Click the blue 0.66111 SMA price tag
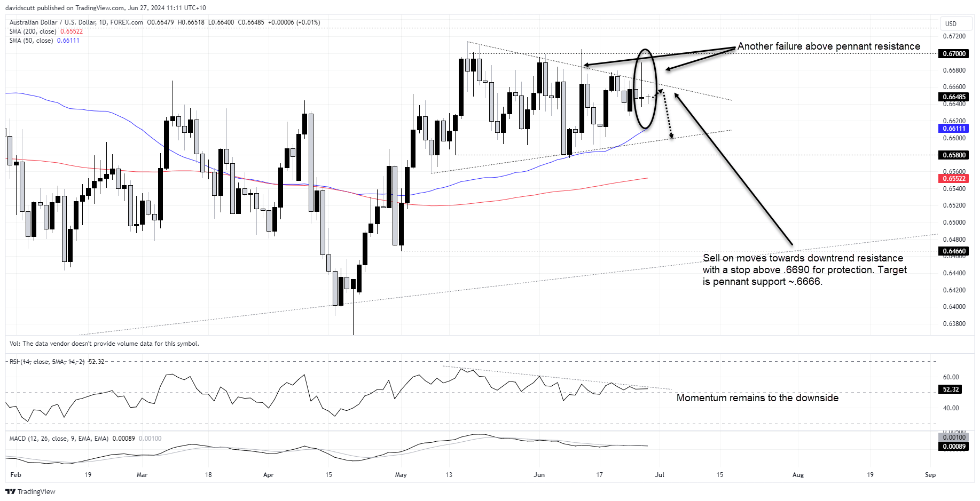 tap(954, 129)
